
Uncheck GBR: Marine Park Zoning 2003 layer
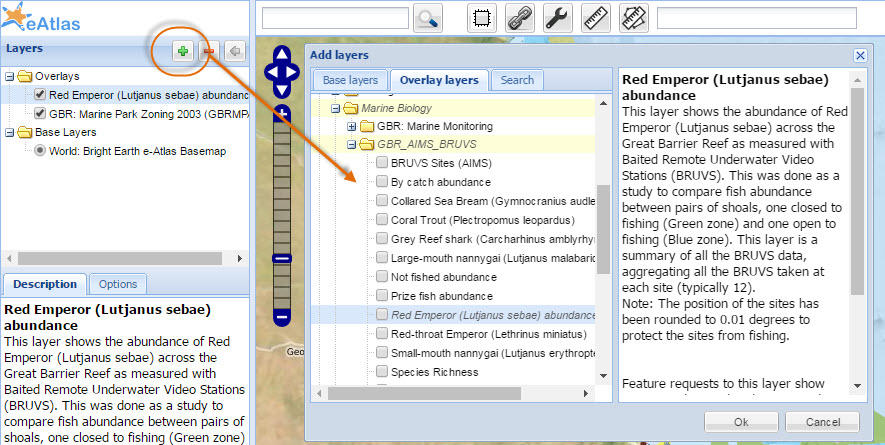coord(40,113)
